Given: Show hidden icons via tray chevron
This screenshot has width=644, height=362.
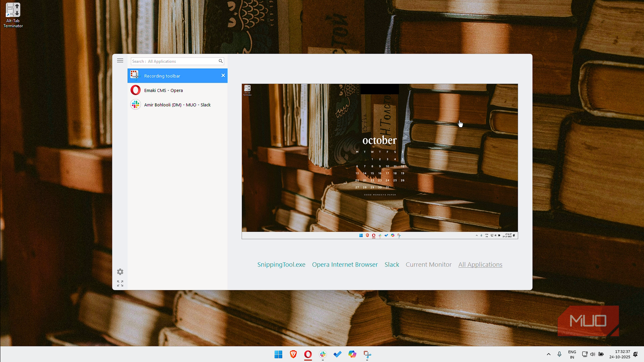Looking at the screenshot, I should pyautogui.click(x=548, y=354).
